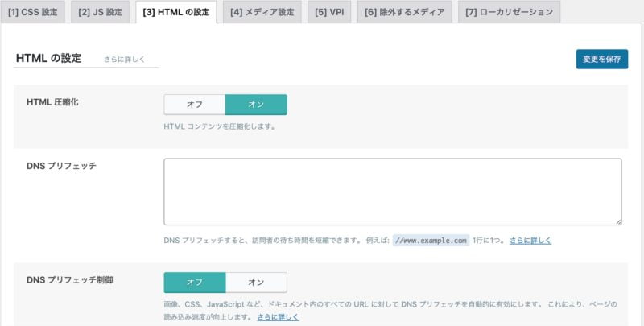Screen dimensions: 644x326
Task: Open さらに詳しく link under DNS プリフェッチ制御
Action: [278, 317]
